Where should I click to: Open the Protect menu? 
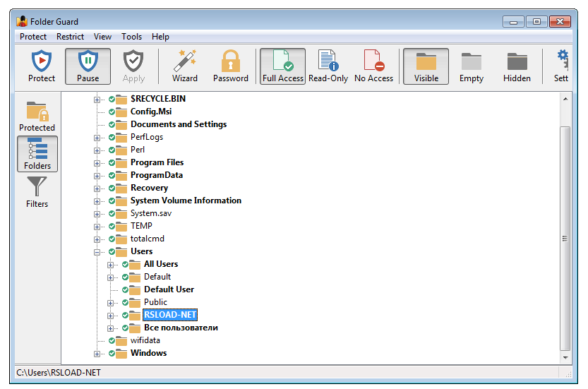click(33, 37)
